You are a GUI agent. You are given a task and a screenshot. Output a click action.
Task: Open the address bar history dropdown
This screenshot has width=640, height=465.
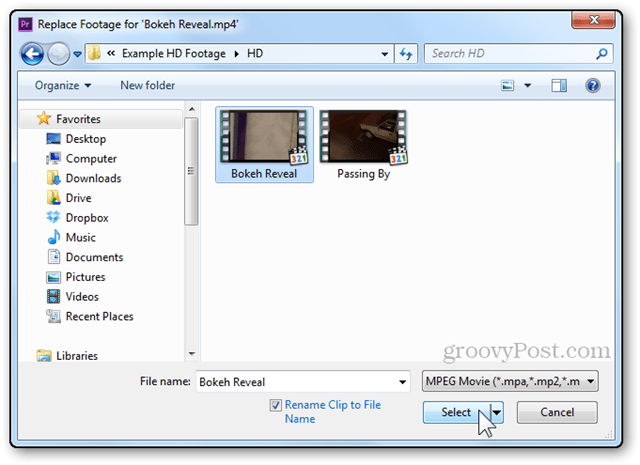[384, 54]
